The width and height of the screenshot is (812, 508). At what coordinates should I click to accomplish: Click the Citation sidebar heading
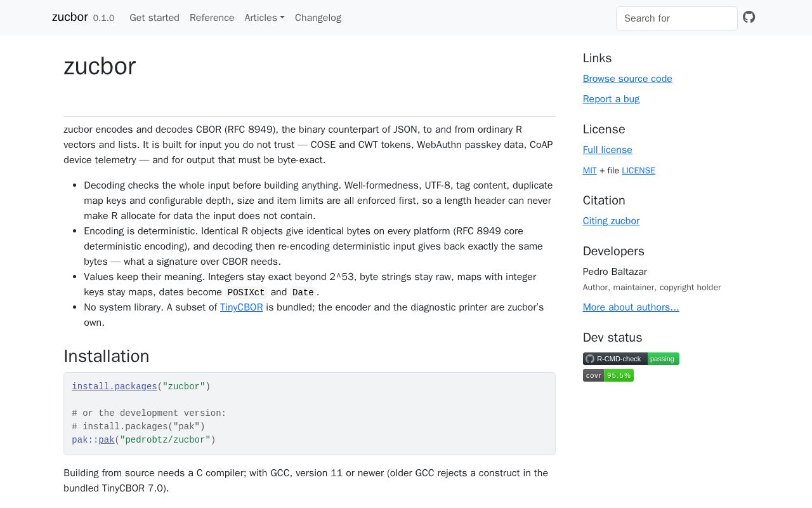604,201
